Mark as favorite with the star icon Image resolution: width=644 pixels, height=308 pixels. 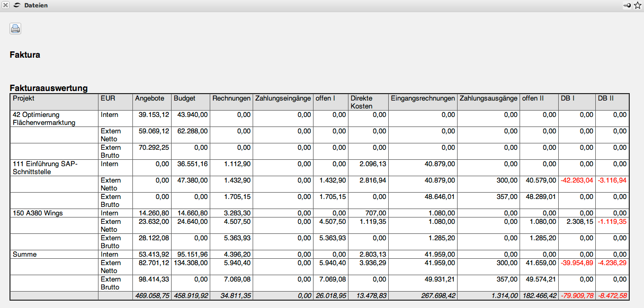coord(638,5)
